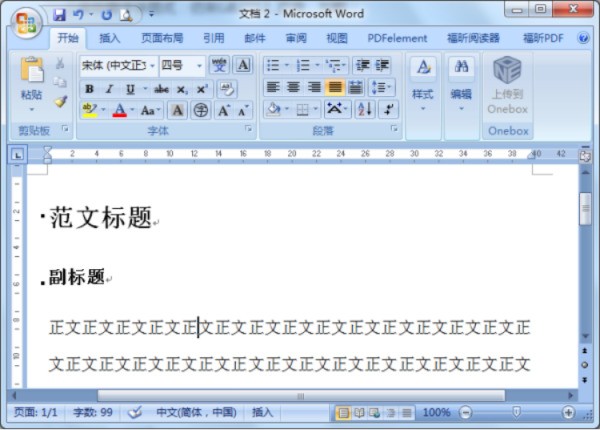Screen dimensions: 600x430
Task: Open the 样式 styles button
Action: coord(423,80)
